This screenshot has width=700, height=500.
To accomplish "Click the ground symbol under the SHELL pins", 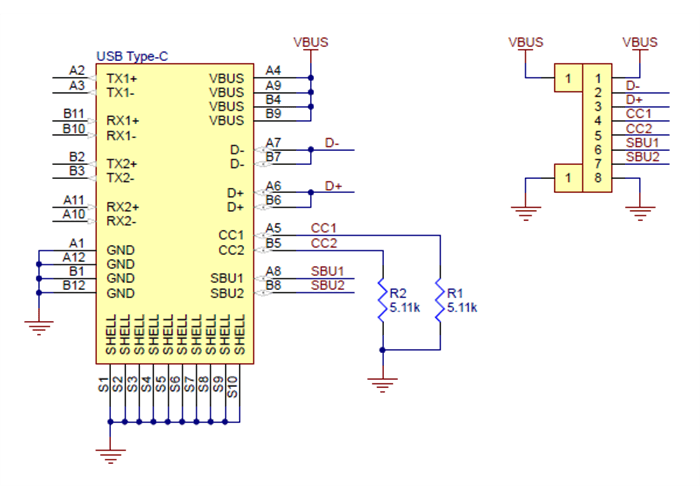I will [x=110, y=456].
